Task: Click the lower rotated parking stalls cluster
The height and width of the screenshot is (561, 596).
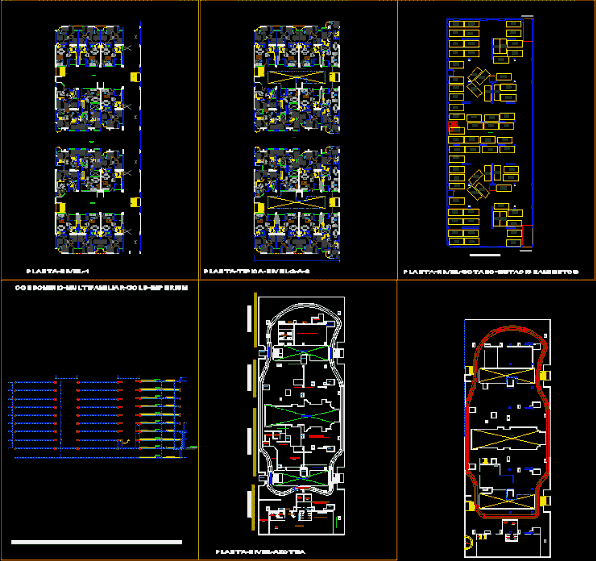Action: [x=478, y=185]
